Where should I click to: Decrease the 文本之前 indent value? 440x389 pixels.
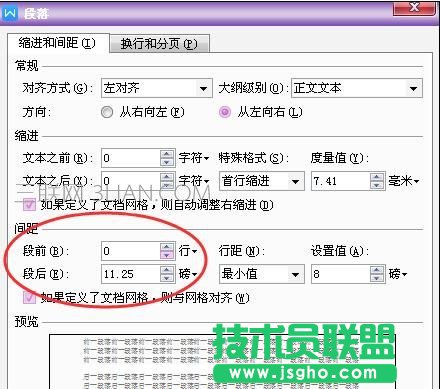tap(167, 162)
